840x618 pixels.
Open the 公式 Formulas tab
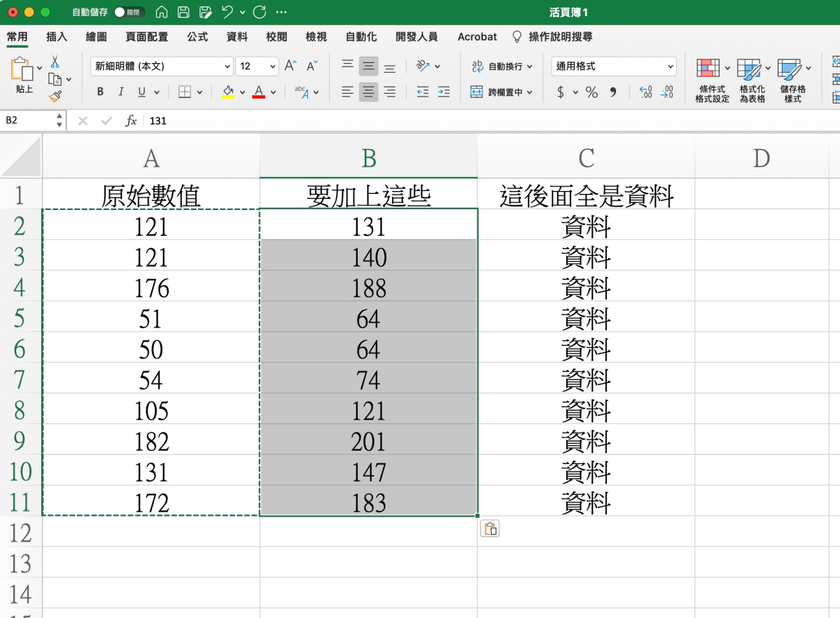pyautogui.click(x=197, y=36)
